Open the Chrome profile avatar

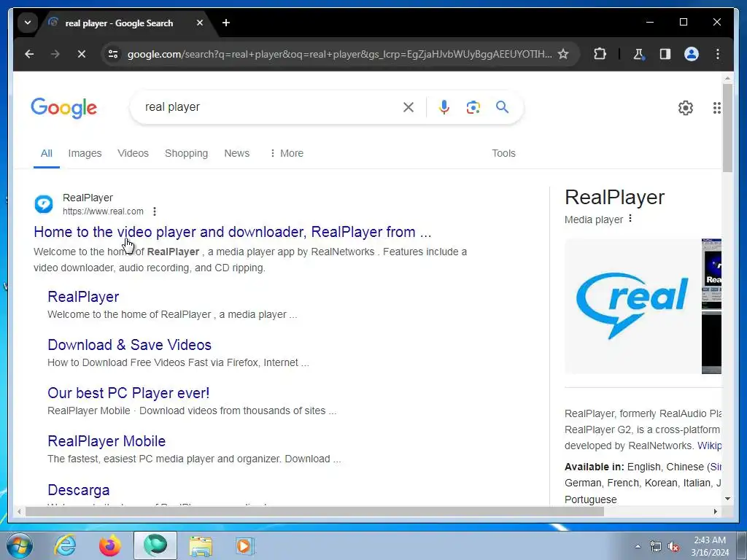pos(692,54)
